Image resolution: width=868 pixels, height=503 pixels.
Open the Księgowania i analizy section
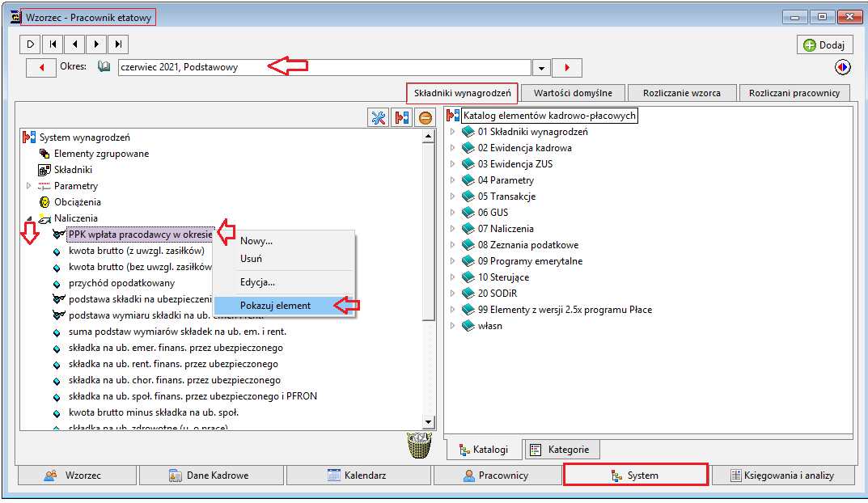point(782,476)
